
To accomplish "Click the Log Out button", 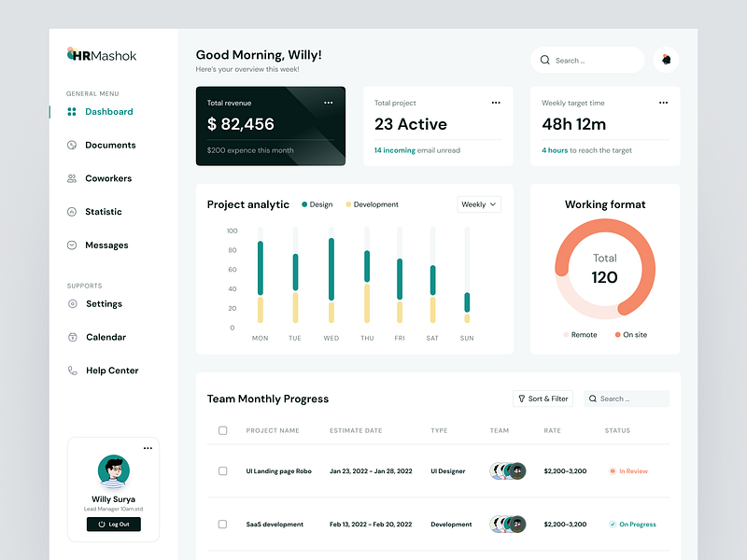I will pyautogui.click(x=113, y=524).
